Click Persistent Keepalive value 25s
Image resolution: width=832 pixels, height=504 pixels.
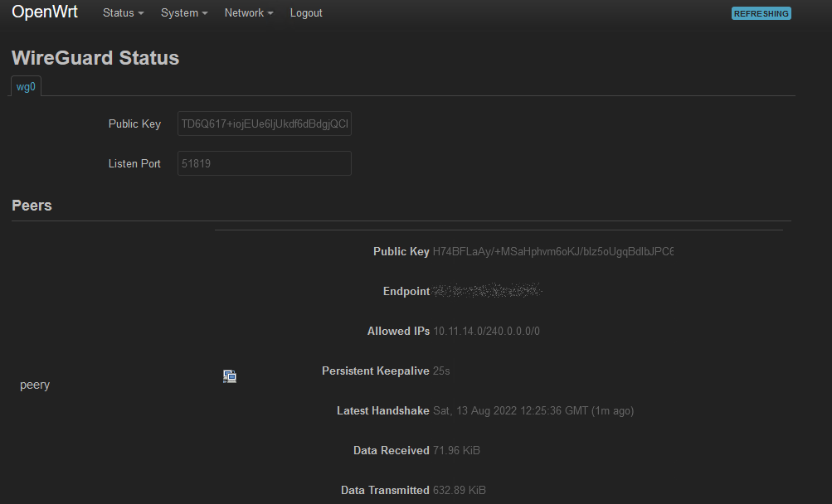click(x=441, y=371)
